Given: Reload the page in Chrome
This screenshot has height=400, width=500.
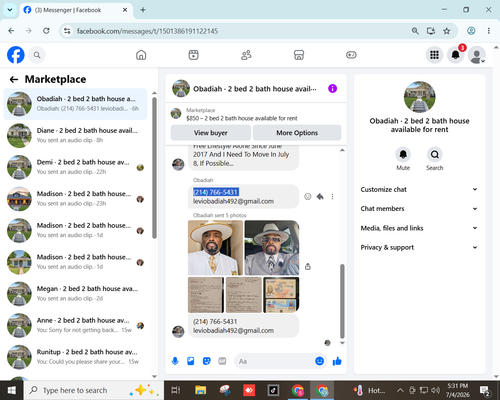Looking at the screenshot, I should [46, 31].
